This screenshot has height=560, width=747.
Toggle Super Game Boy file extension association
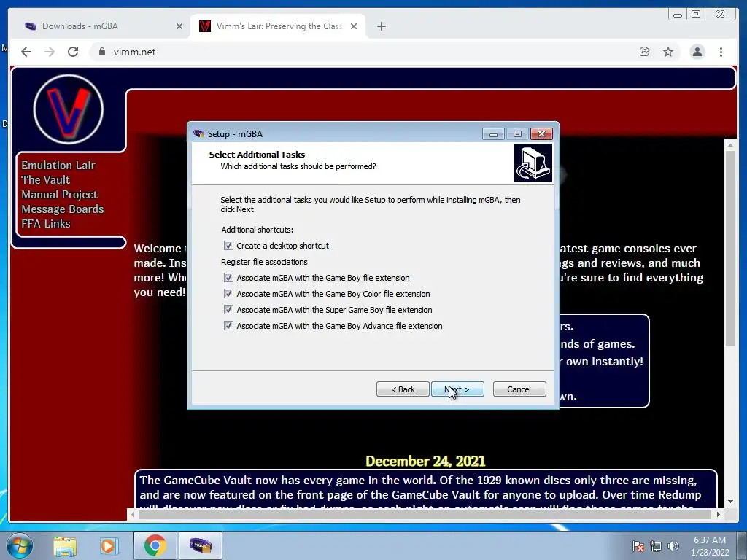[228, 310]
